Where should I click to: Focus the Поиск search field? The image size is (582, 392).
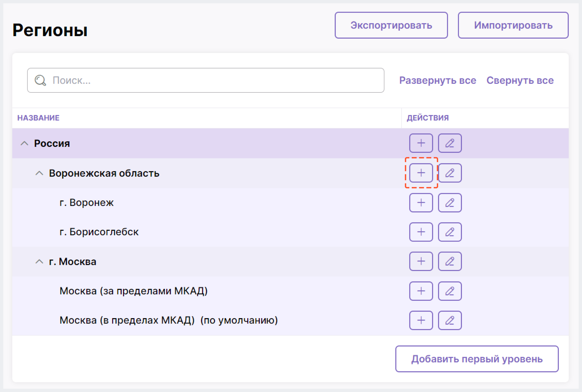click(x=206, y=80)
